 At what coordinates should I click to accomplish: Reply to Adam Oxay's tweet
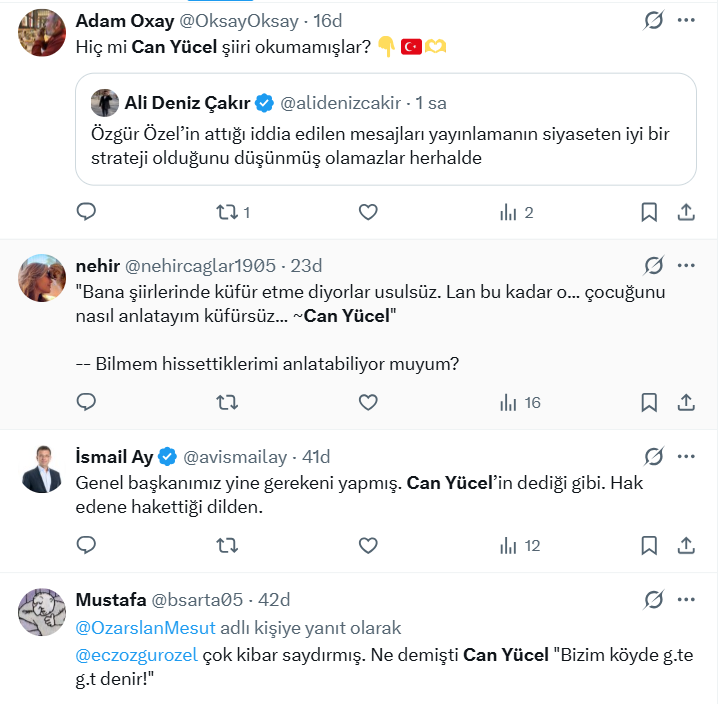pyautogui.click(x=87, y=212)
